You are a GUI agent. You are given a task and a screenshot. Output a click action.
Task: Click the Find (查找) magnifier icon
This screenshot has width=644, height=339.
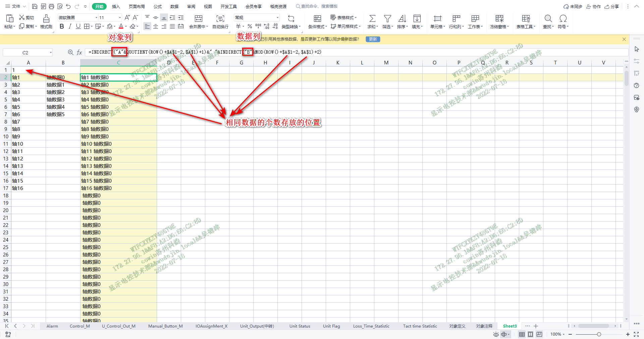(x=548, y=19)
